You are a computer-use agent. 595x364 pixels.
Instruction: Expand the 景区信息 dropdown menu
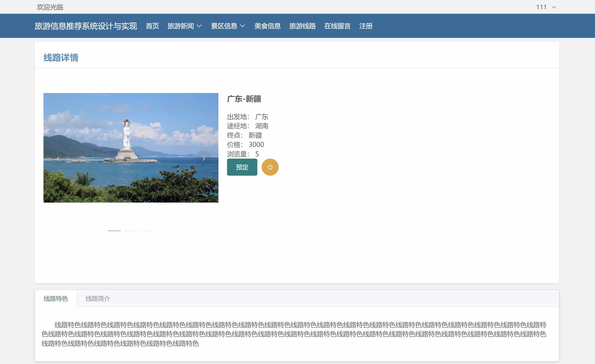[x=228, y=26]
